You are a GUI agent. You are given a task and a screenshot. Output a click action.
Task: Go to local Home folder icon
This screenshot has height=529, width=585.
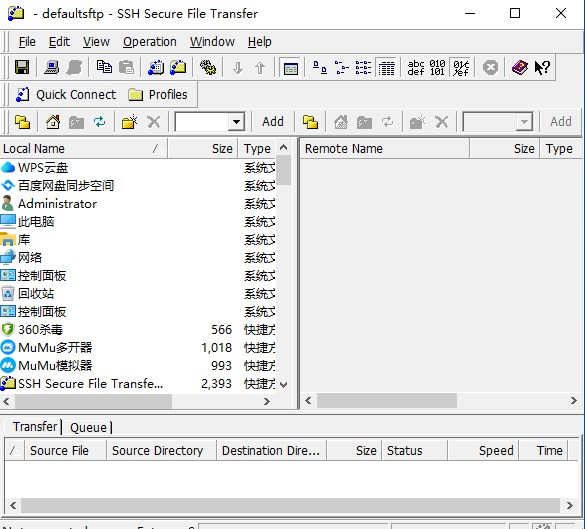click(53, 122)
